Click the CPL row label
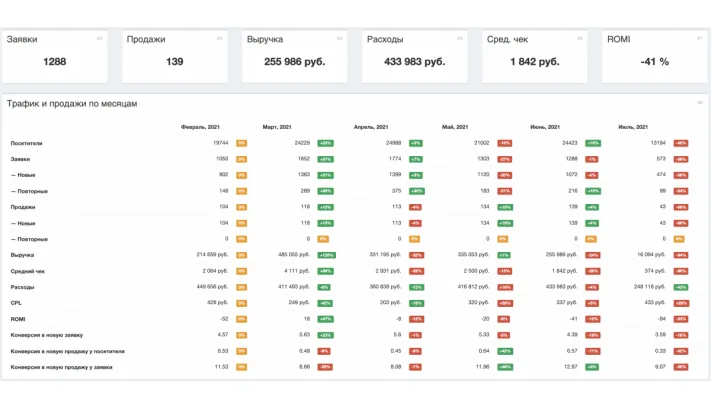Screen dimensions: 711x409 click(x=16, y=303)
